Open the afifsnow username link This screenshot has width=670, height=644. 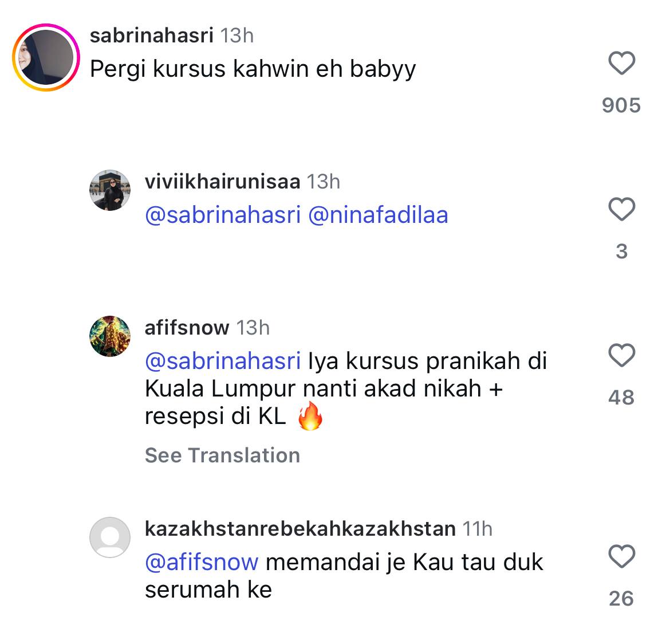[x=187, y=328]
